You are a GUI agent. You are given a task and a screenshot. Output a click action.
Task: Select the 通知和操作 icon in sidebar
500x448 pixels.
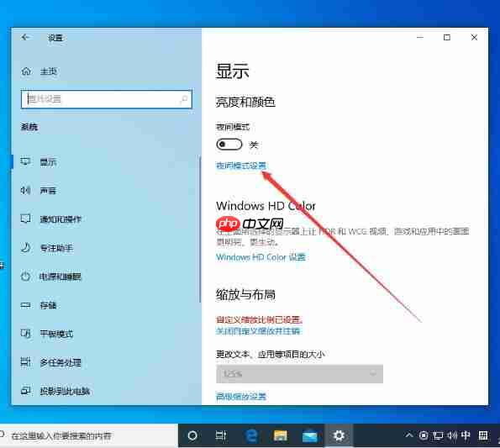(25, 219)
